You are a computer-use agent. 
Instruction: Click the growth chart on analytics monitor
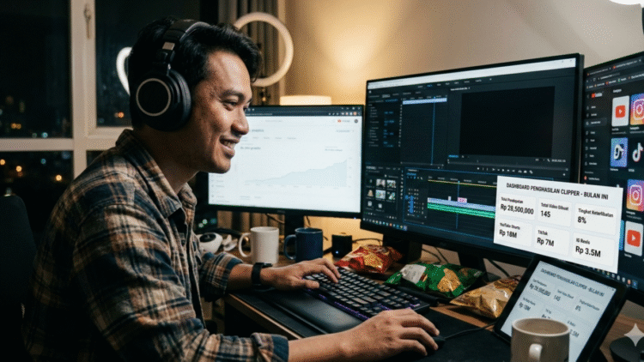pos(296,173)
